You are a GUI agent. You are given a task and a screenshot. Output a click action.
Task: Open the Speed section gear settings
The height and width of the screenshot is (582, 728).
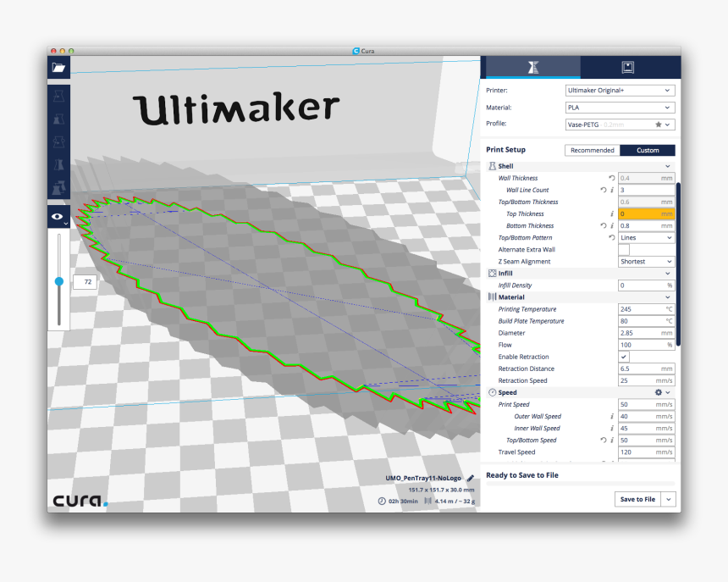659,392
